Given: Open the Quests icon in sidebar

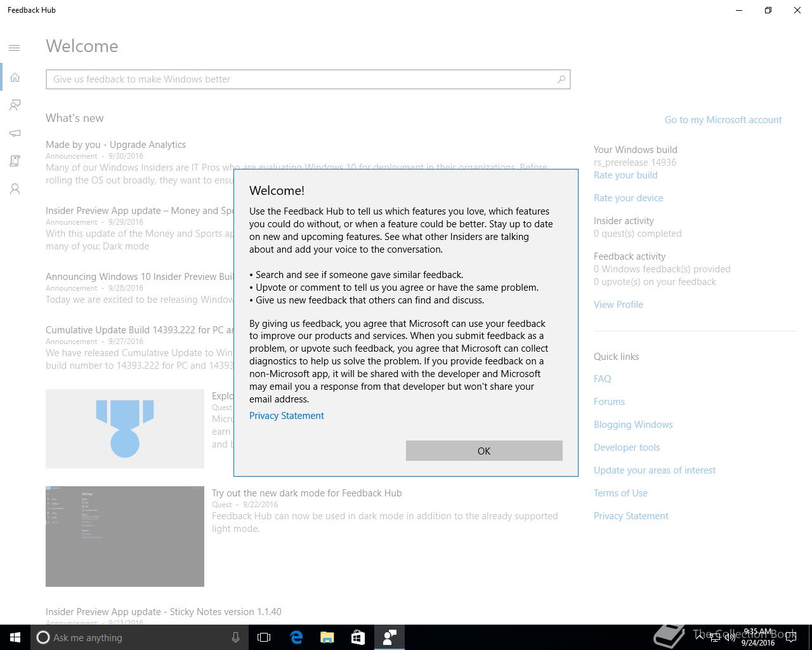Looking at the screenshot, I should pos(15,161).
